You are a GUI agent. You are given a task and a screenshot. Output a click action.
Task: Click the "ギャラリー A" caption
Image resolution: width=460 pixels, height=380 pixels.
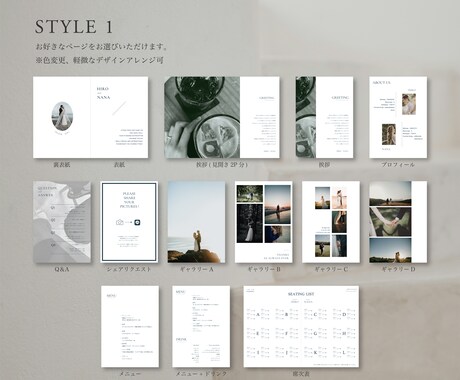tap(197, 269)
